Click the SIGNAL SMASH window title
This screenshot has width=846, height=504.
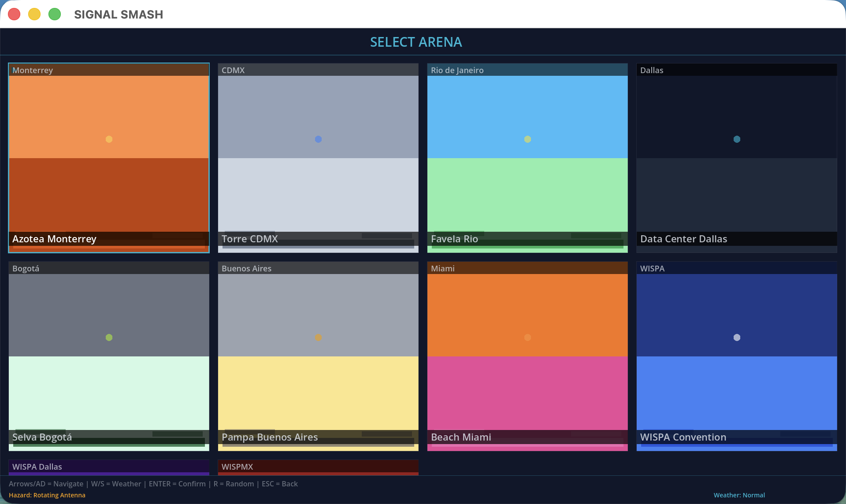[x=119, y=15]
